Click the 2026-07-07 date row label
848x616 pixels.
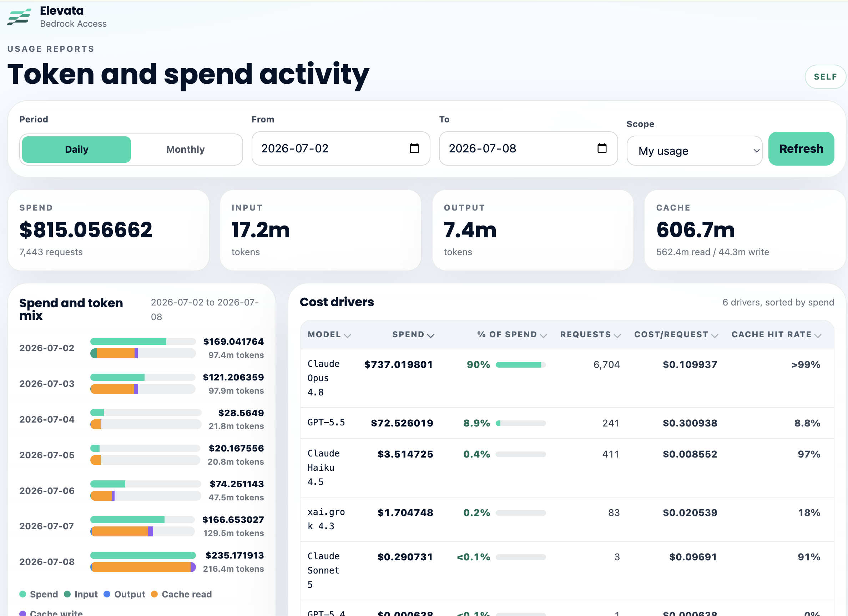[47, 526]
